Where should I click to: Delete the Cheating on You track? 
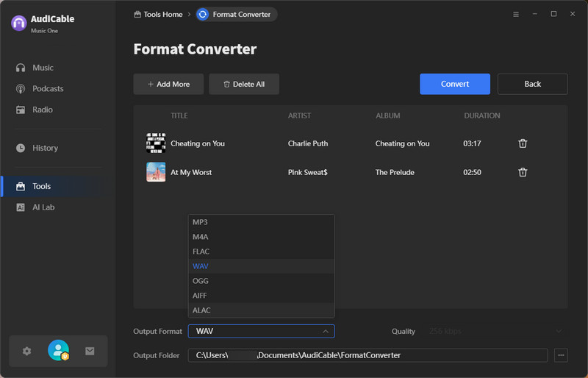523,143
